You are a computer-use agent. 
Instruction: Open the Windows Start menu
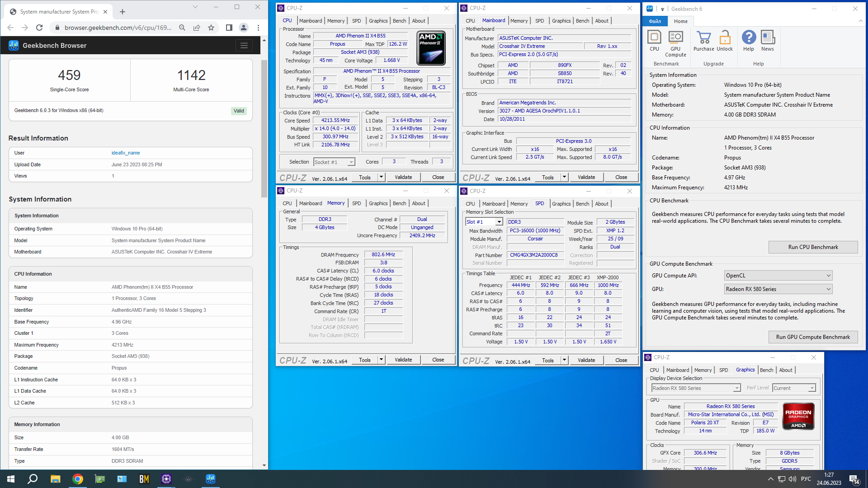point(11,479)
